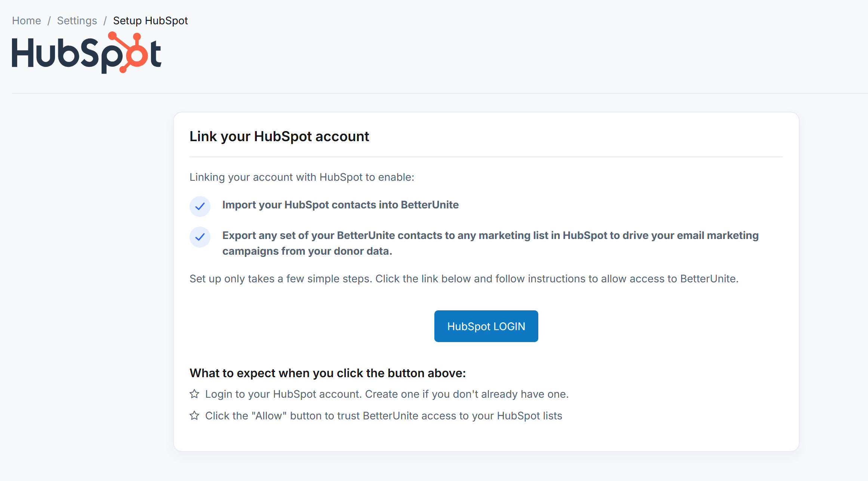This screenshot has height=481, width=868.
Task: Click 'Login to your HubSpot account' line
Action: [387, 394]
